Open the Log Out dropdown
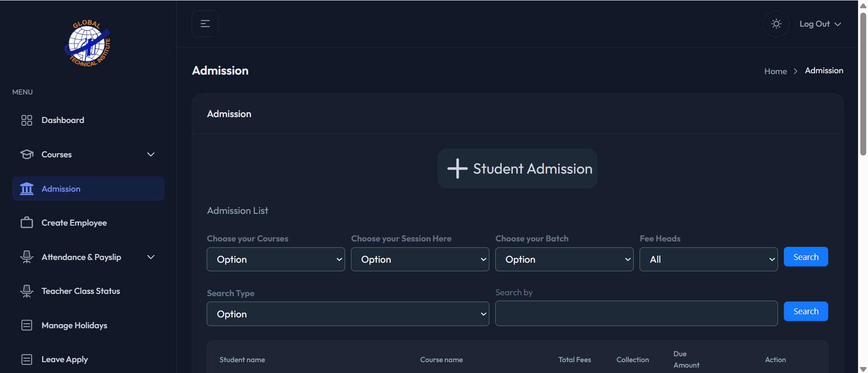This screenshot has width=868, height=373. coord(820,24)
